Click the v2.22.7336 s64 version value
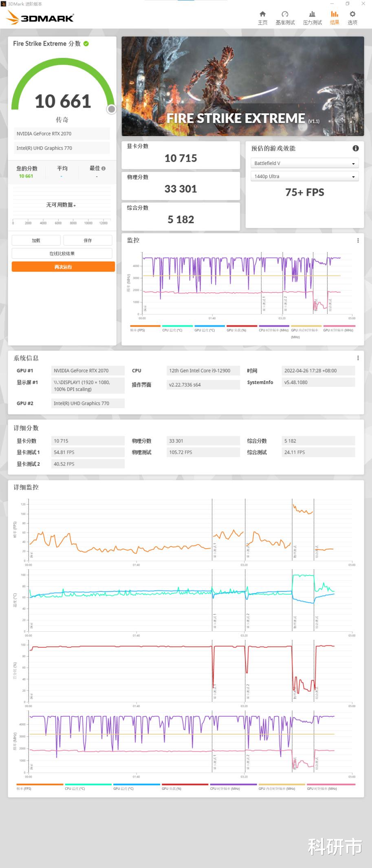 point(203,385)
